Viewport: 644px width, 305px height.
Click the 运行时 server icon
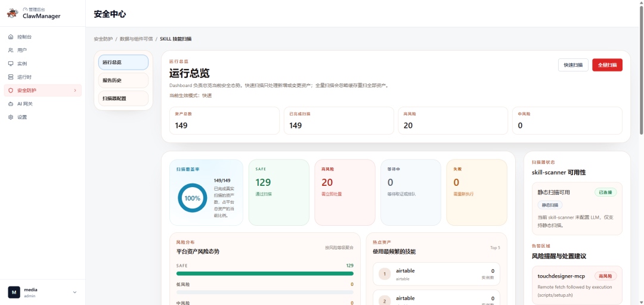pyautogui.click(x=11, y=77)
